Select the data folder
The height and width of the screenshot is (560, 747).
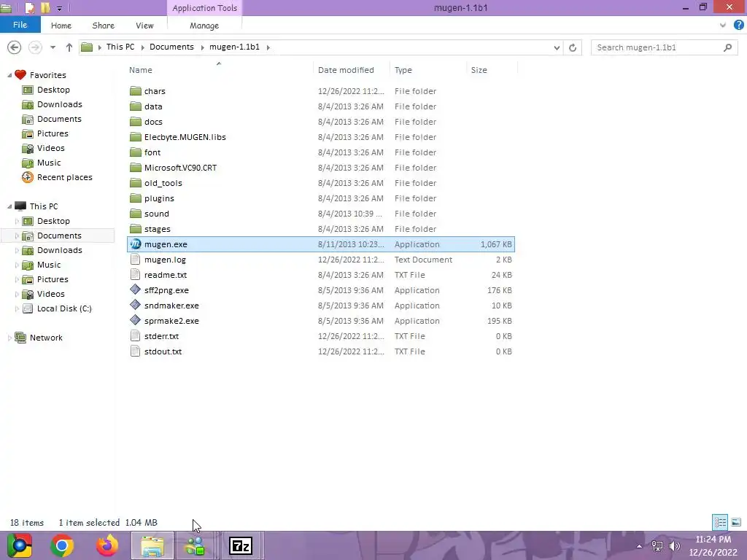tap(153, 106)
